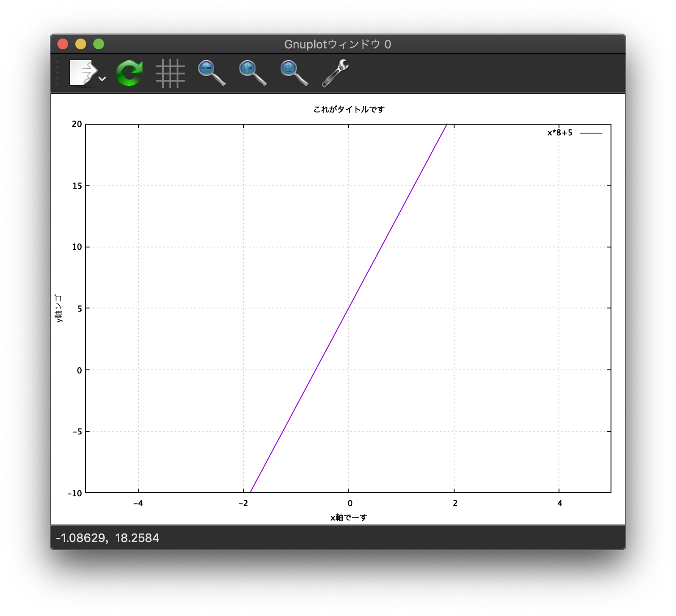Viewport: 676px width, 616px height.
Task: Toggle the plot grid on or off
Action: [170, 73]
